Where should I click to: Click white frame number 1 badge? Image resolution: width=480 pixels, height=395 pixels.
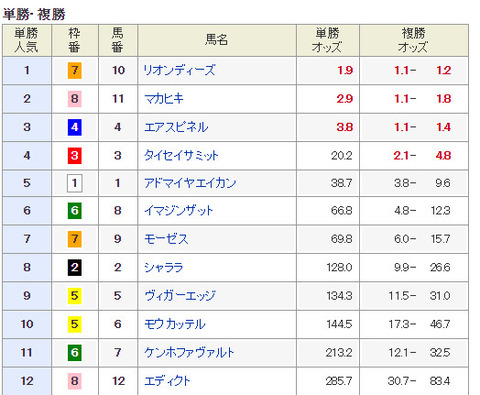click(x=75, y=183)
